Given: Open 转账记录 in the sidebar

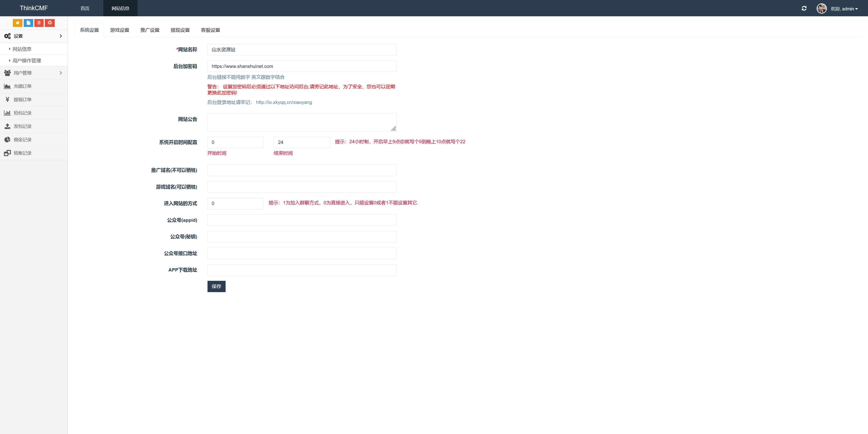Looking at the screenshot, I should point(23,153).
